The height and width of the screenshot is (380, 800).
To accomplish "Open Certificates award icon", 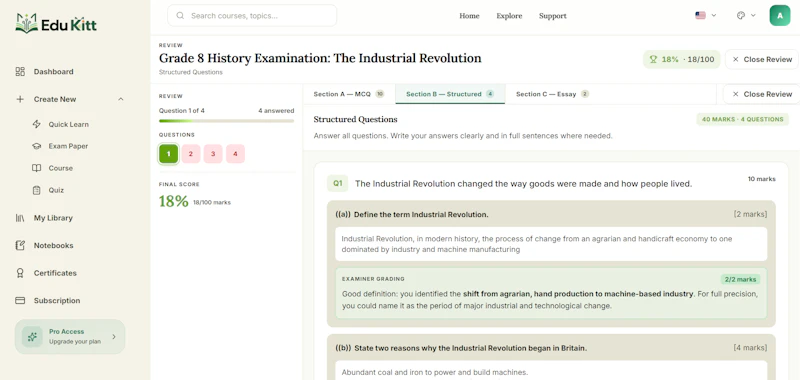I will point(20,273).
